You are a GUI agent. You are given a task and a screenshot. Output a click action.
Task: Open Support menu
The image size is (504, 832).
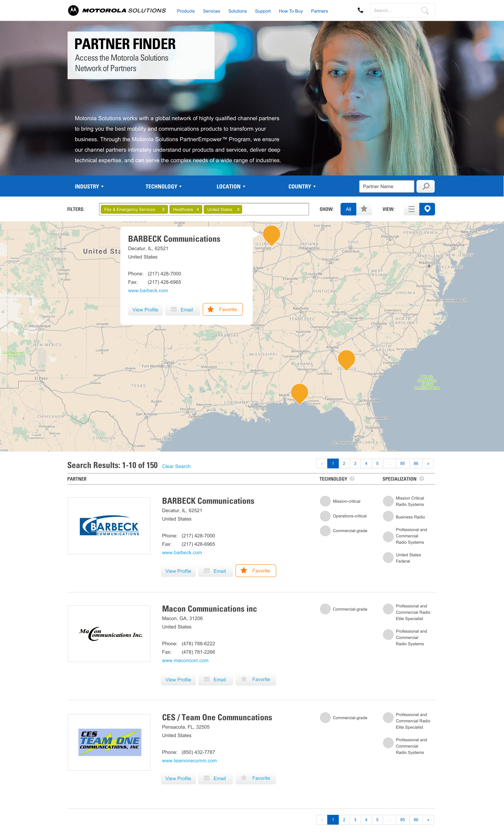[263, 11]
